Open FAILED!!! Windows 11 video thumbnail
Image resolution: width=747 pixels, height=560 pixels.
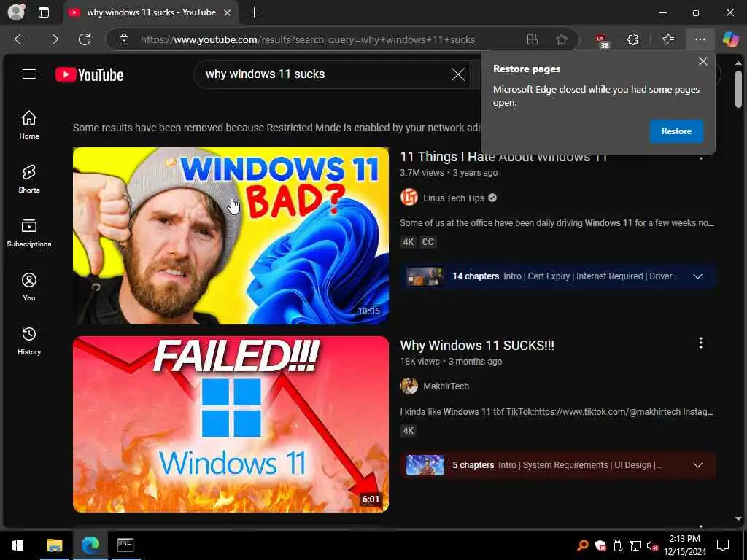coord(231,424)
